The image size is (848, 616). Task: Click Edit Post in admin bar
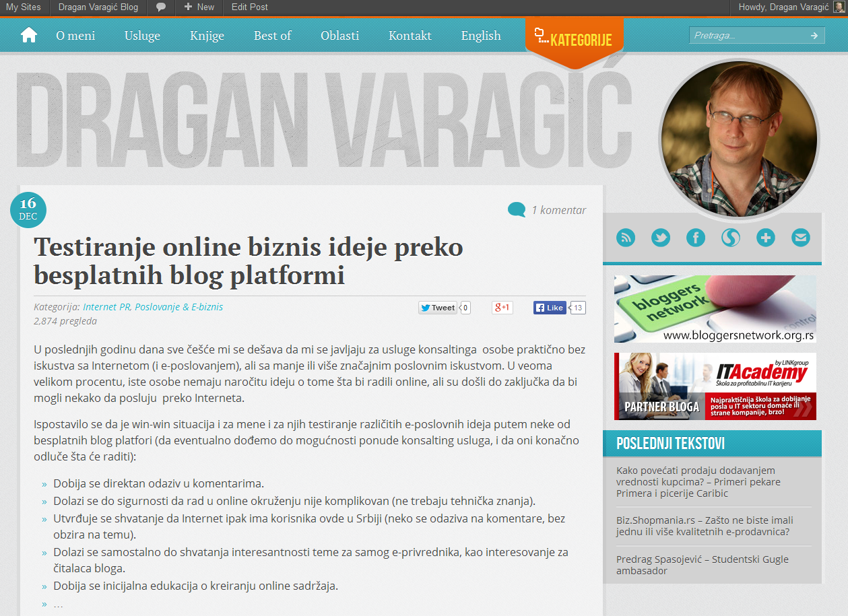(250, 7)
